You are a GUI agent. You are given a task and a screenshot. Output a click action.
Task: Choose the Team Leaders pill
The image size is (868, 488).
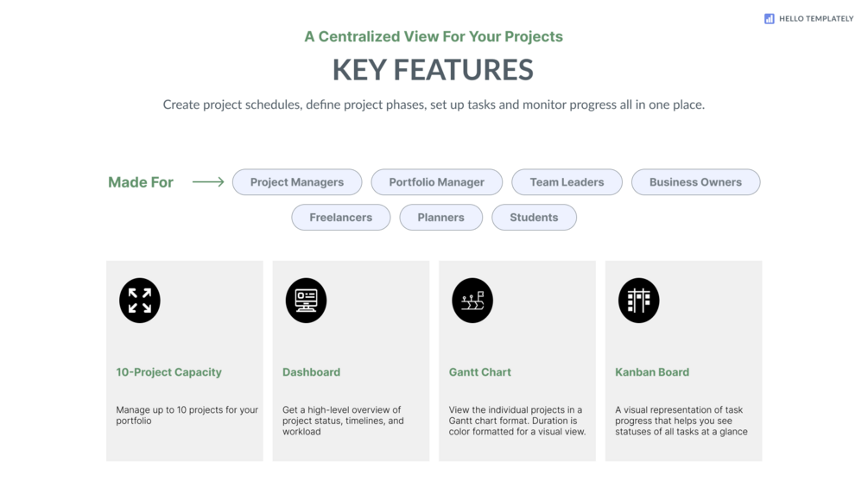pos(567,182)
